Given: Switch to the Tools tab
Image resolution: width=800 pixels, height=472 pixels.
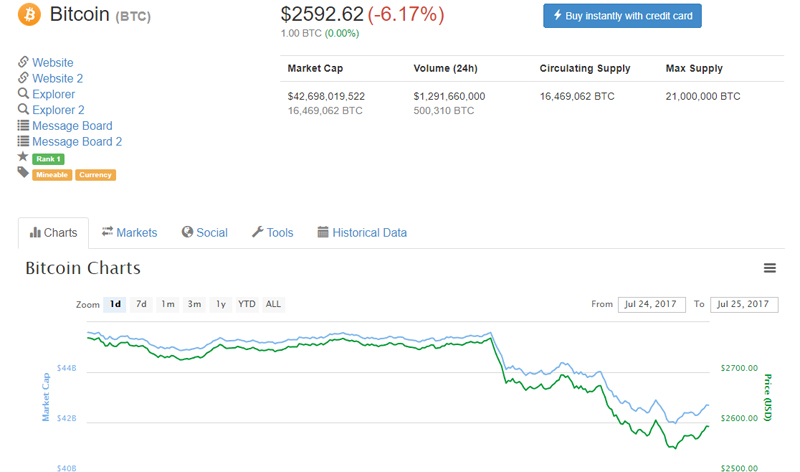Looking at the screenshot, I should 272,233.
